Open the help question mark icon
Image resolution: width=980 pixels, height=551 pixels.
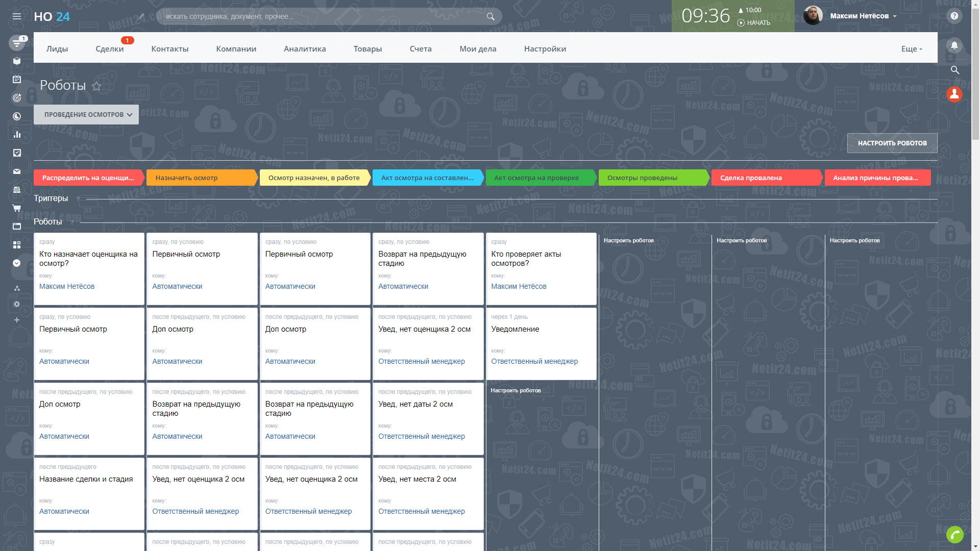(954, 16)
